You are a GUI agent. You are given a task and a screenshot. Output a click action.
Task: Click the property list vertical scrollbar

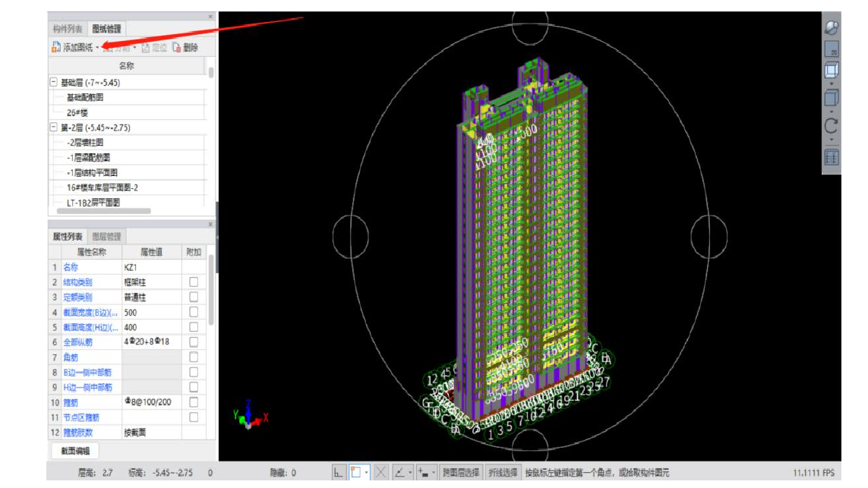tap(211, 291)
